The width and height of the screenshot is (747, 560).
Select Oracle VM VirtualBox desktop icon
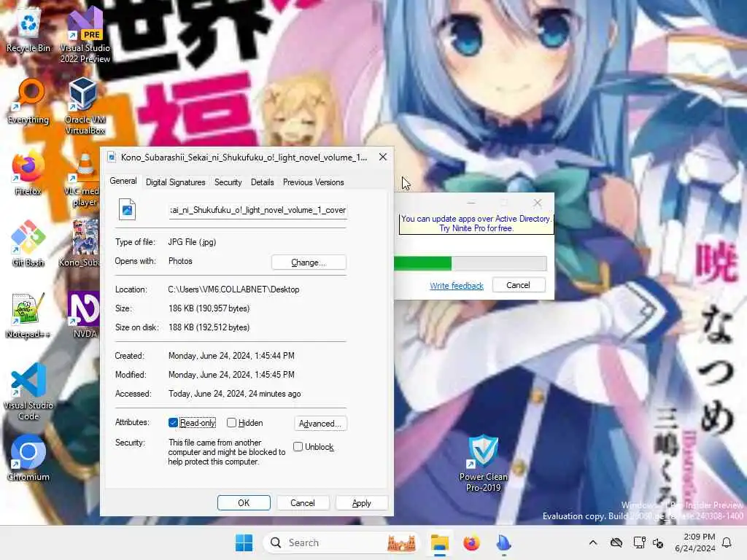point(85,106)
